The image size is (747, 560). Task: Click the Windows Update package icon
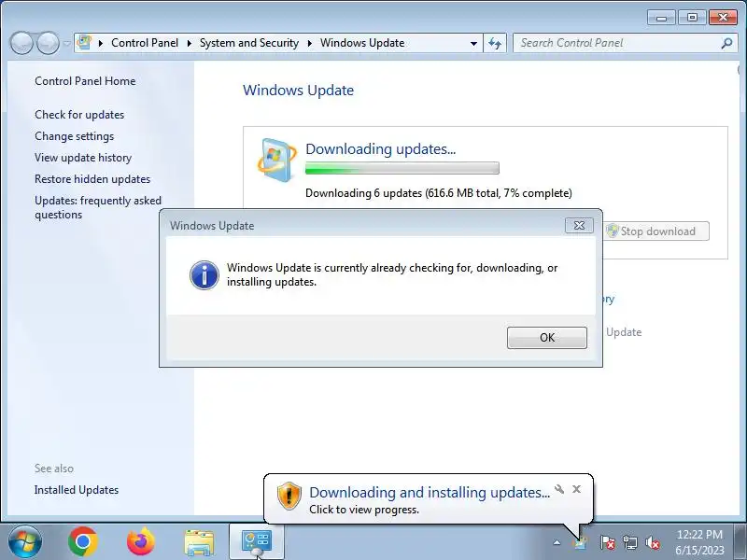276,160
